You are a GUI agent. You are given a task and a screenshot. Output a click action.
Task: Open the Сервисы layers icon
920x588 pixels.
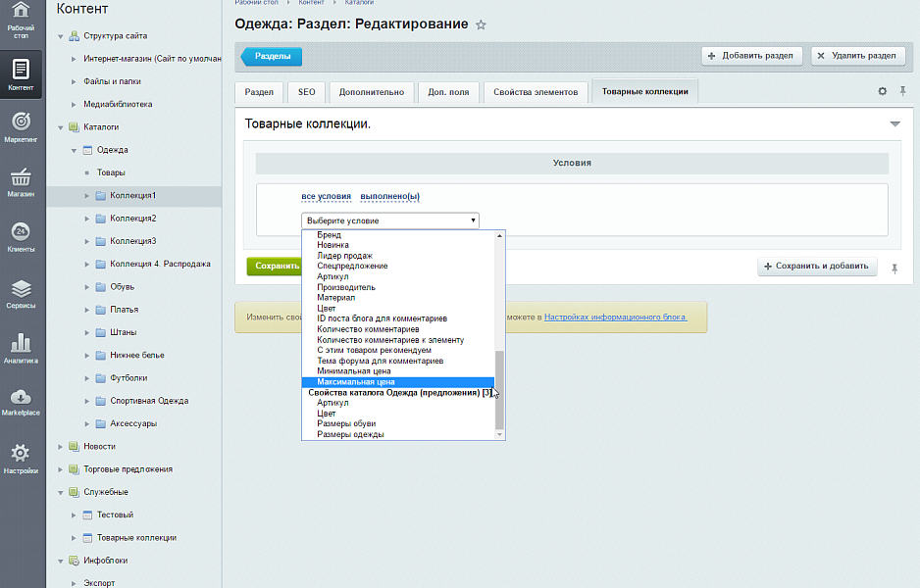coord(22,293)
